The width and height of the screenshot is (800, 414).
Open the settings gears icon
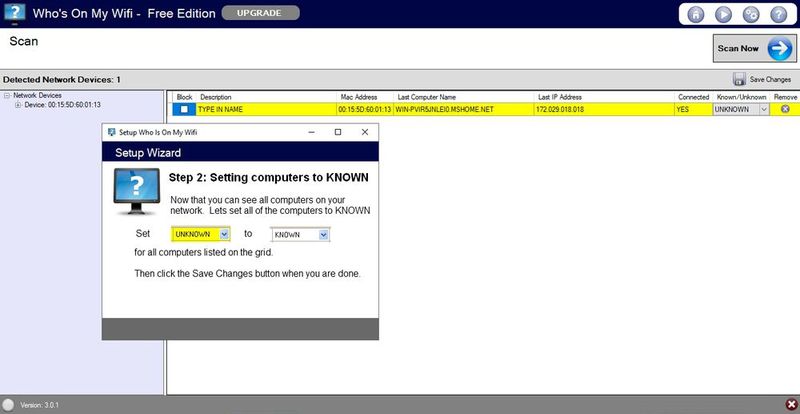(x=751, y=14)
